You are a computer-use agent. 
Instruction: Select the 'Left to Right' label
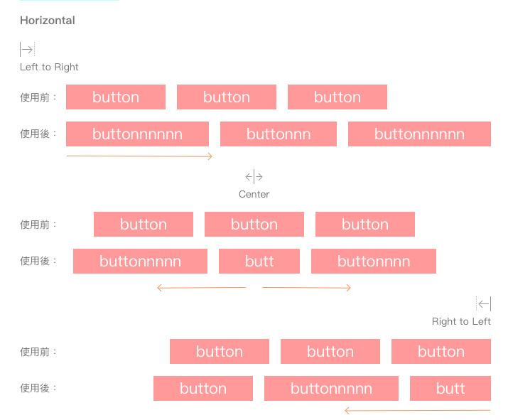coord(49,67)
